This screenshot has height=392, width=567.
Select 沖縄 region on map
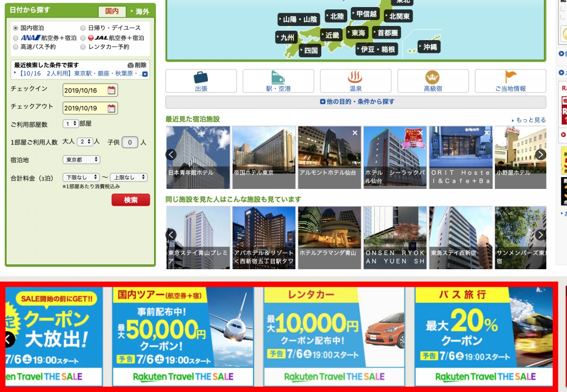[x=429, y=47]
